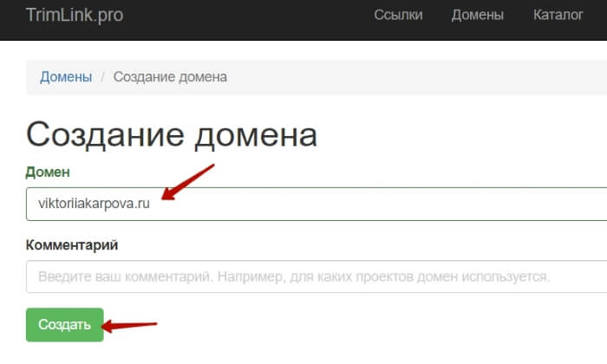Click the breadcrumb slash separator
This screenshot has width=607, height=364.
102,77
